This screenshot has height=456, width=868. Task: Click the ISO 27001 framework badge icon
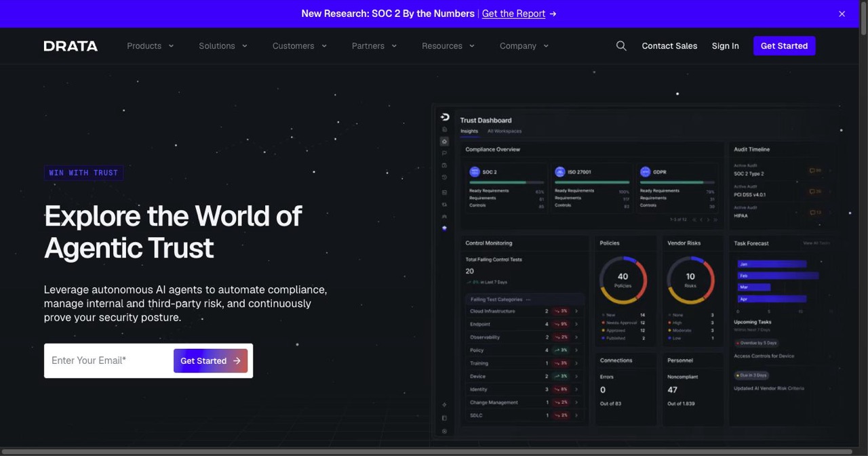point(560,172)
